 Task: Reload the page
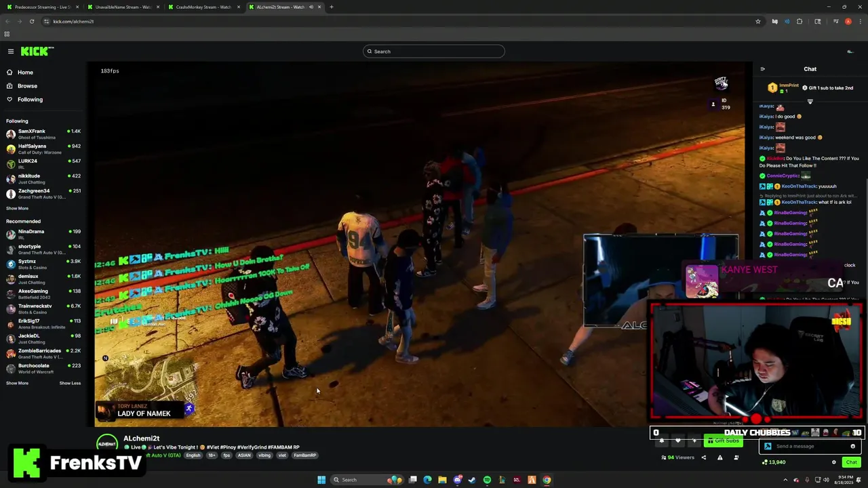pos(31,21)
